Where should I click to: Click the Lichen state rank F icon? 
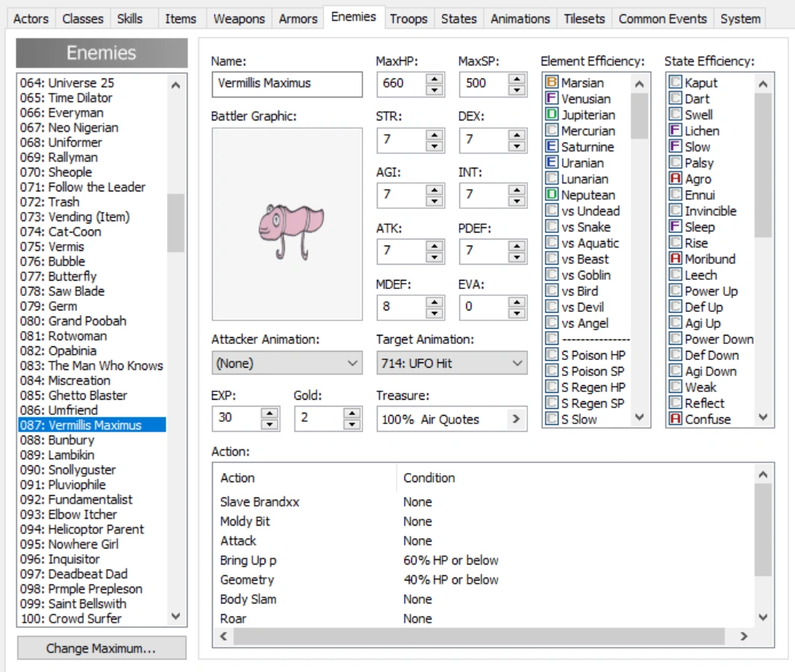click(675, 130)
